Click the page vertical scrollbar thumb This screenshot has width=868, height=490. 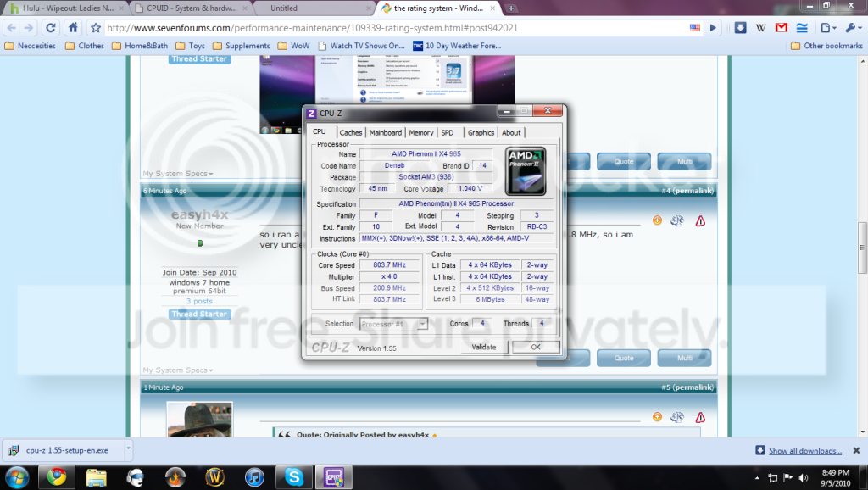(x=862, y=247)
